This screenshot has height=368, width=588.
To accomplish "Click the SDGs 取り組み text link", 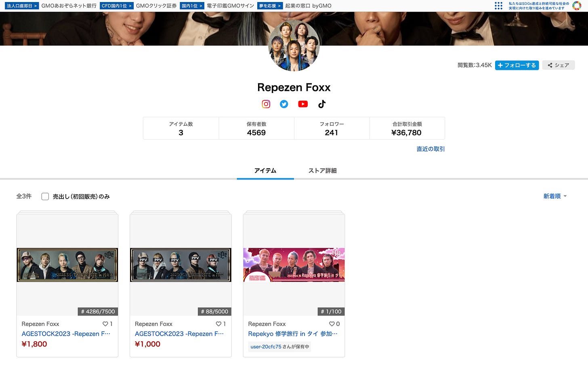I will pyautogui.click(x=538, y=6).
